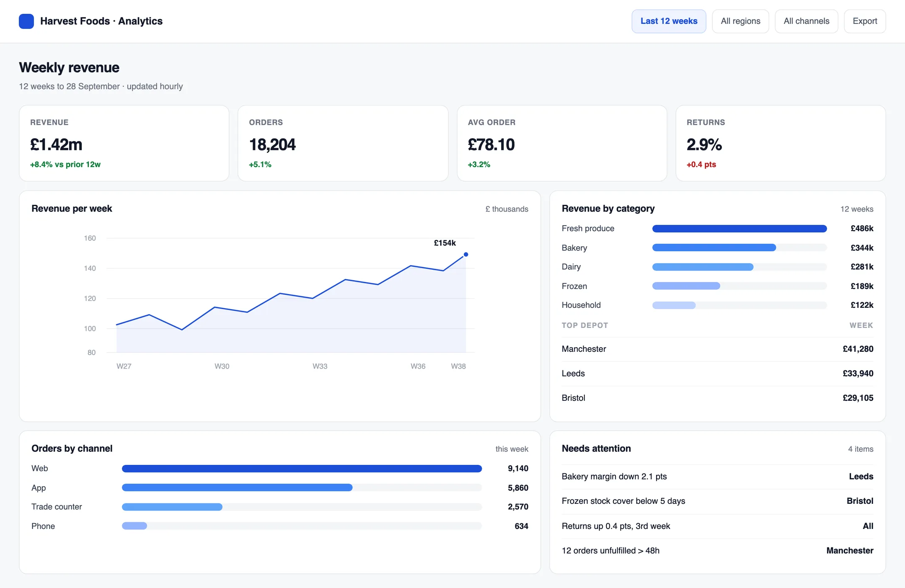
Task: Click the Harvest Foods · Analytics title
Action: click(x=101, y=21)
